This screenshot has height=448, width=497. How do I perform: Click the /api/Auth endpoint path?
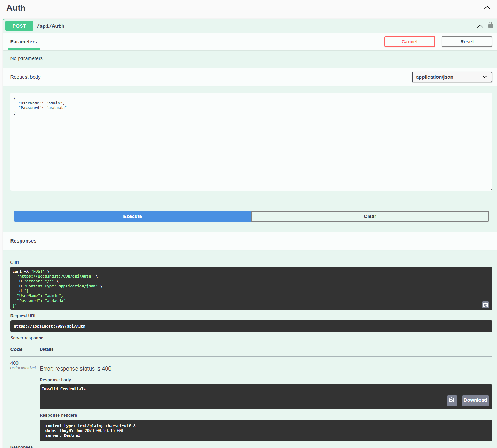50,26
